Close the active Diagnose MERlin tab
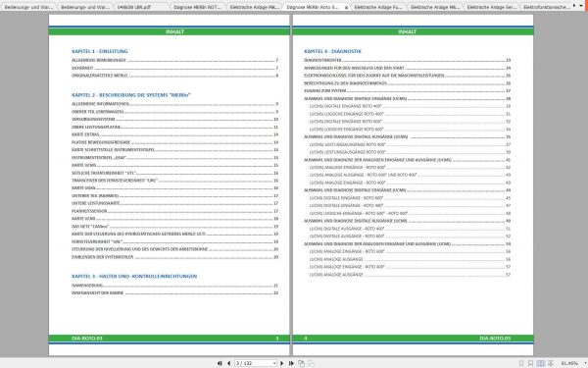 [x=346, y=7]
